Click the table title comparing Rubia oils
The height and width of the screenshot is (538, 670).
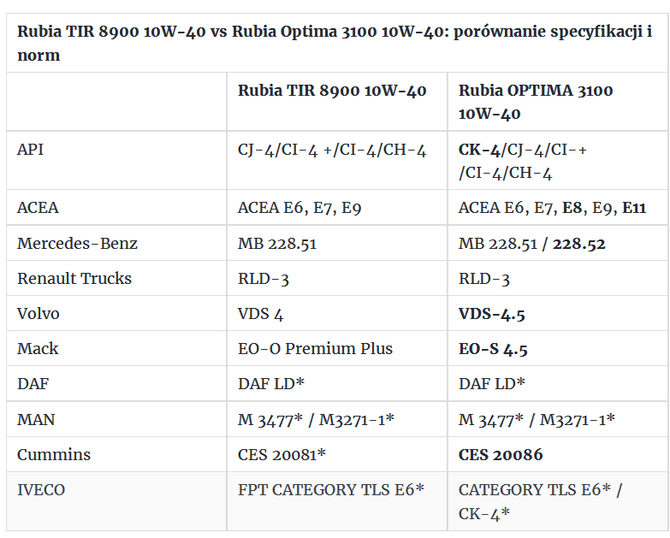click(x=334, y=43)
